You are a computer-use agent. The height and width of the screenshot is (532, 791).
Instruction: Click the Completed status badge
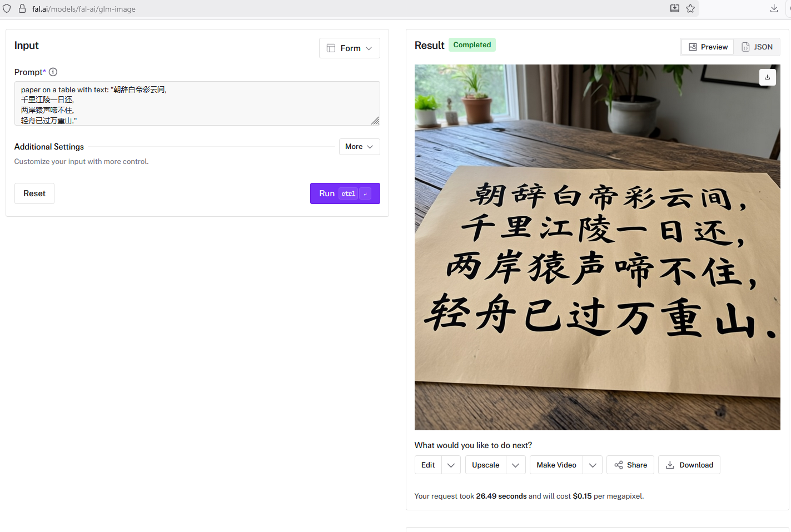[x=472, y=45]
